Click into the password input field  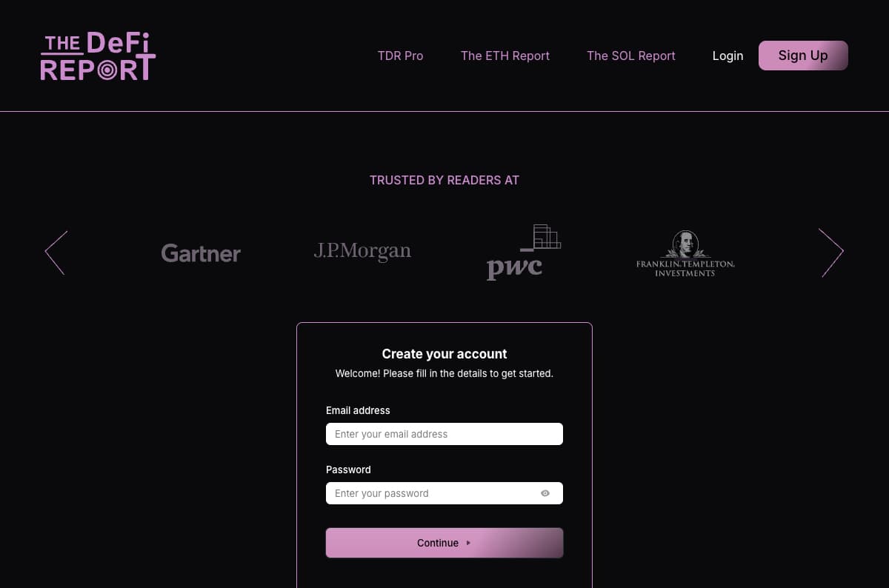tap(430, 493)
